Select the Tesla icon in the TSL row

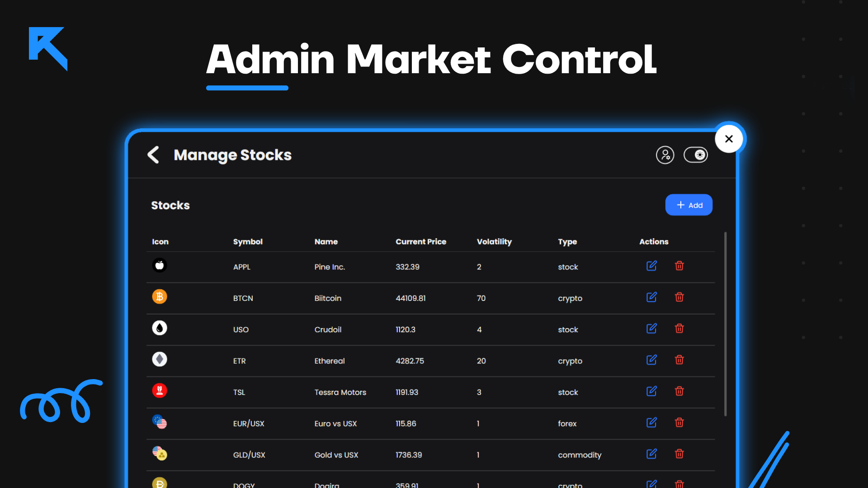160,390
